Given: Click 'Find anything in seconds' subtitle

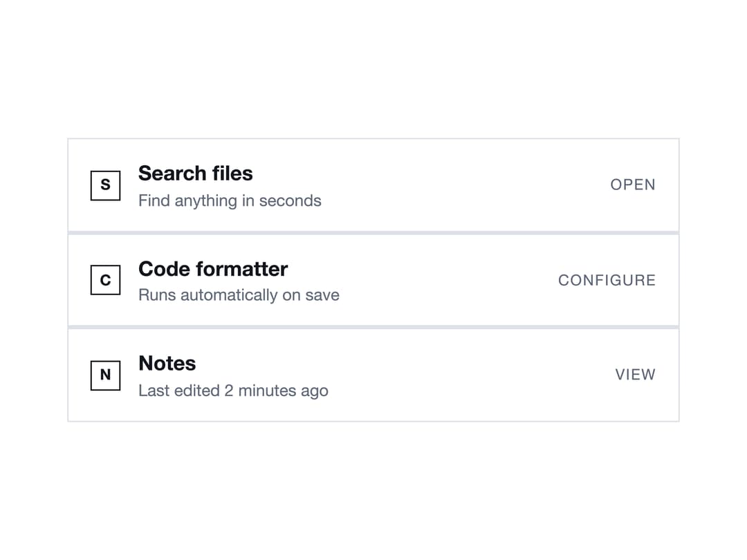Looking at the screenshot, I should tap(230, 200).
